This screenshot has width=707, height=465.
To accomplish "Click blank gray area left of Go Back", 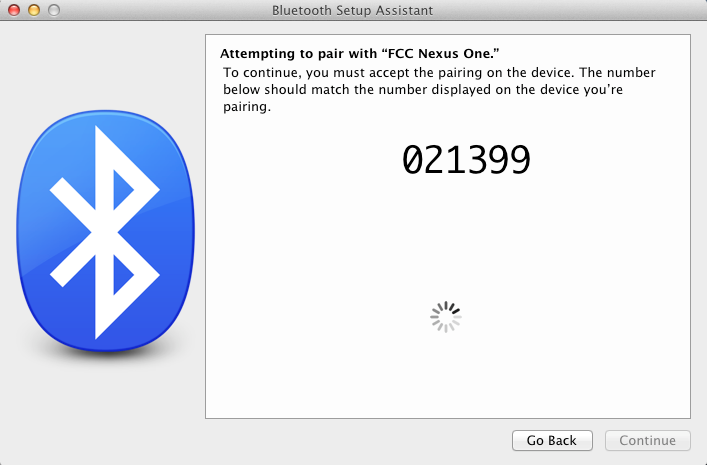I will (352, 440).
